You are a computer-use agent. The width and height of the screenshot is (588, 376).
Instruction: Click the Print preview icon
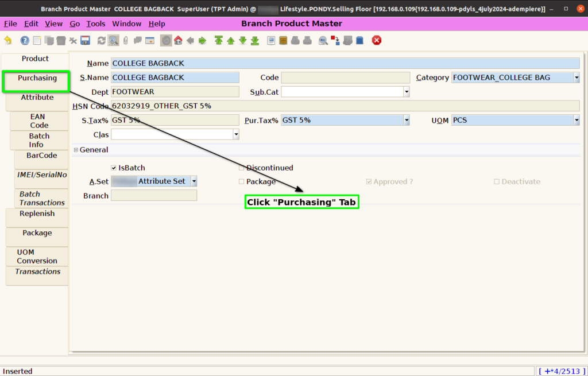pos(295,41)
